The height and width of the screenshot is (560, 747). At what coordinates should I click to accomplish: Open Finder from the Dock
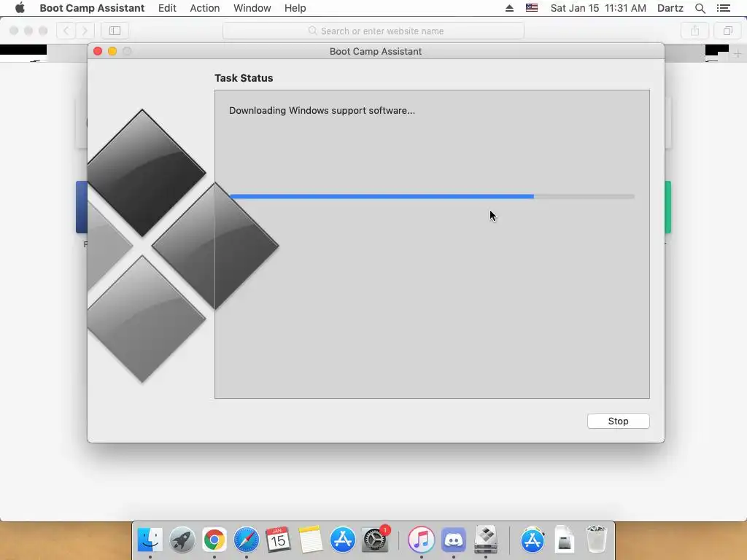[150, 540]
